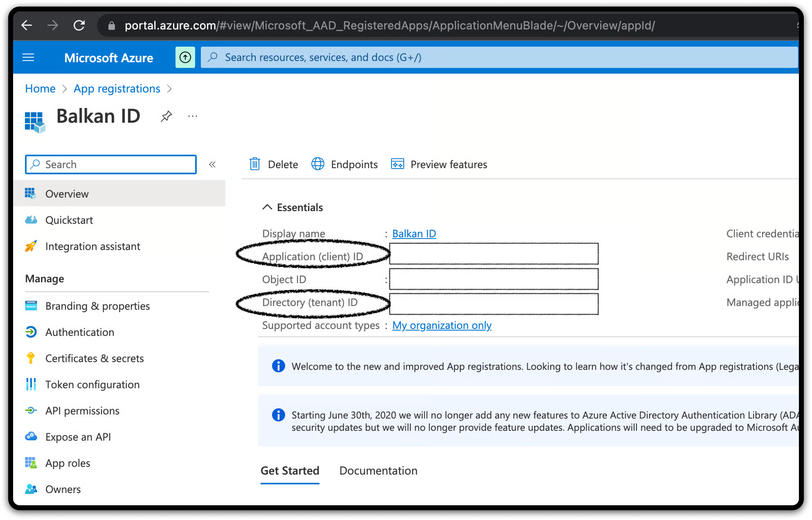This screenshot has width=812, height=520.
Task: Click the upgrade arrow icon beside Microsoft Azure
Action: [x=185, y=57]
